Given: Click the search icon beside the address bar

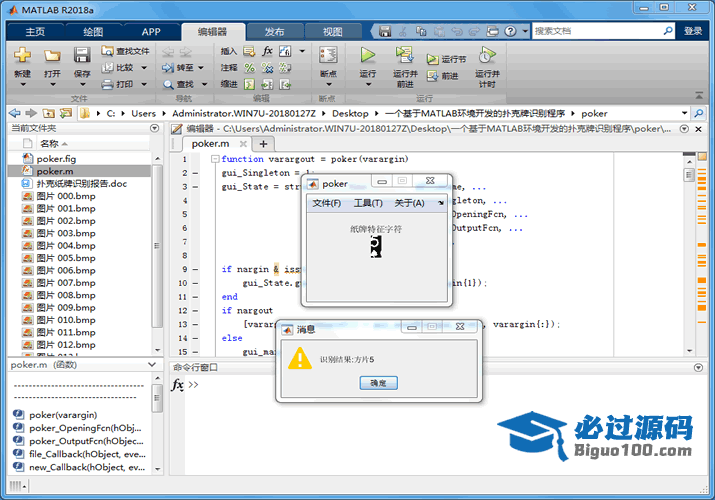Looking at the screenshot, I should click(699, 113).
